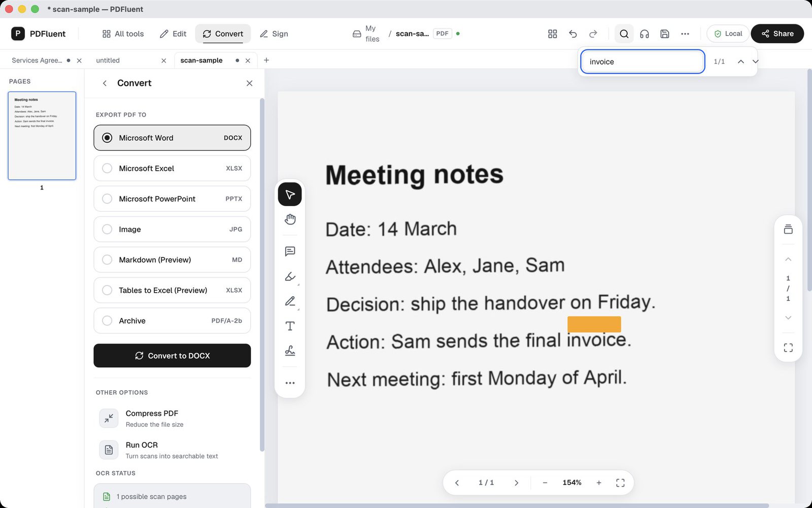Select the arrow selection tool
812x508 pixels.
point(290,195)
